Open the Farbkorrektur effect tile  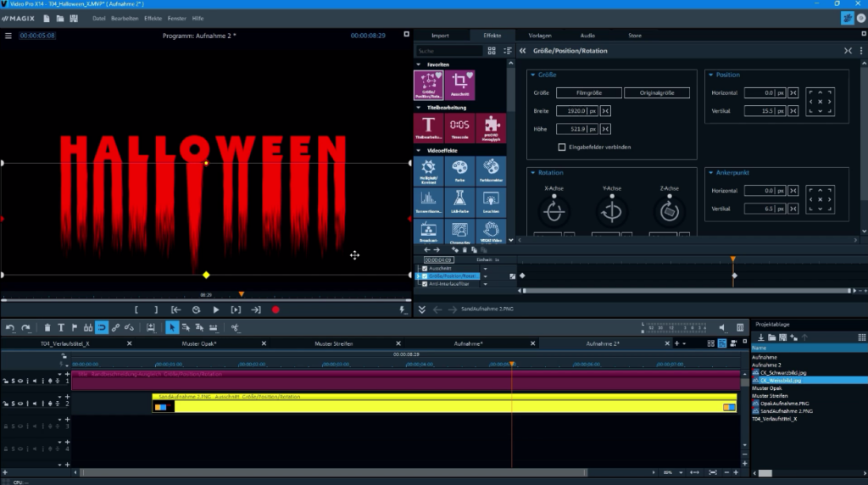pyautogui.click(x=491, y=170)
